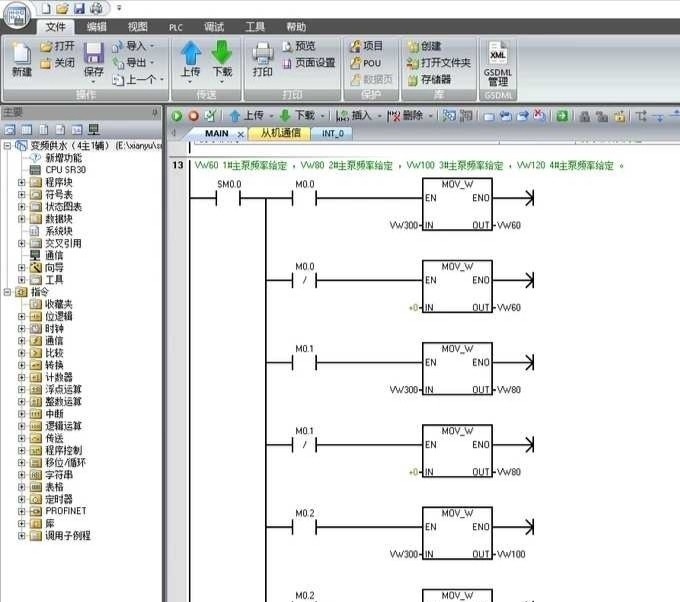The image size is (680, 602).
Task: Open the 工具 ribbon tab
Action: click(x=255, y=27)
